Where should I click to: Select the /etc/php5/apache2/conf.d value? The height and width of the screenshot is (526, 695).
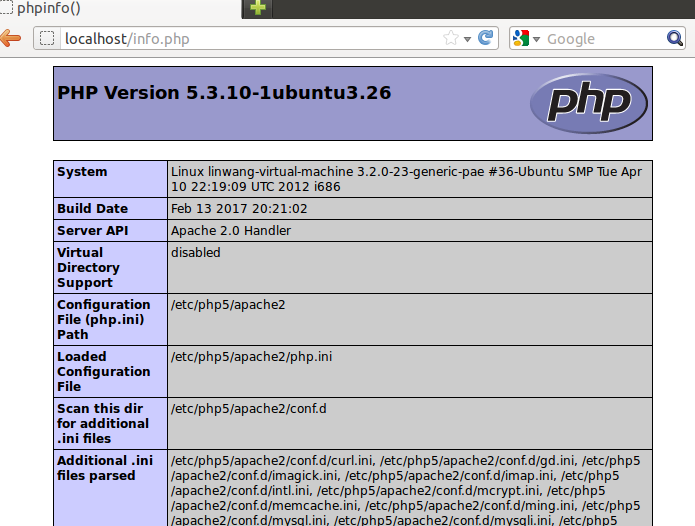[249, 409]
